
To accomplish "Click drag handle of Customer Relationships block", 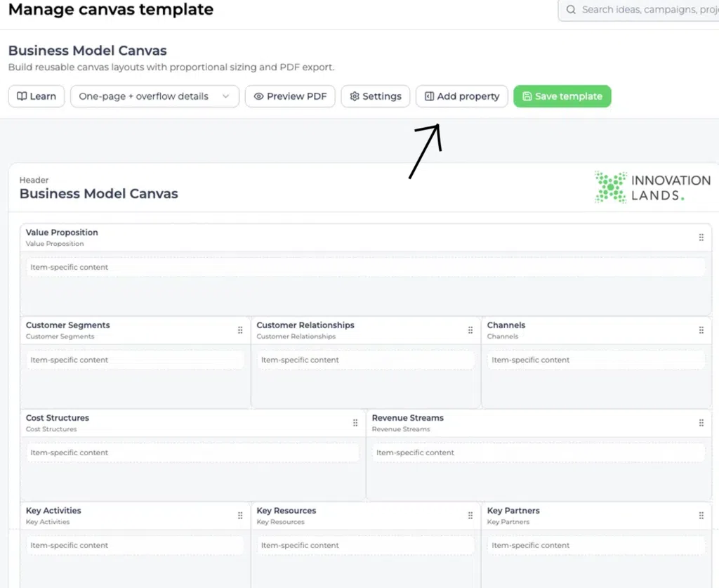I will (x=470, y=330).
